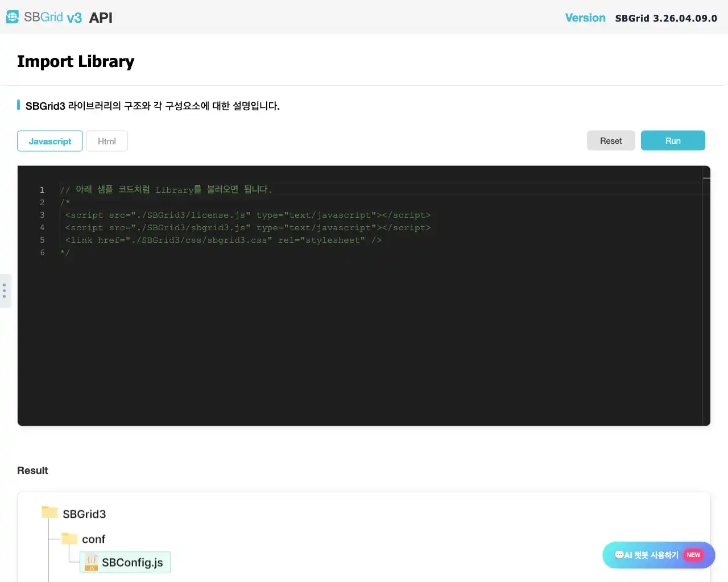728x582 pixels.
Task: Click the three-dot sidebar handle
Action: coord(5,290)
